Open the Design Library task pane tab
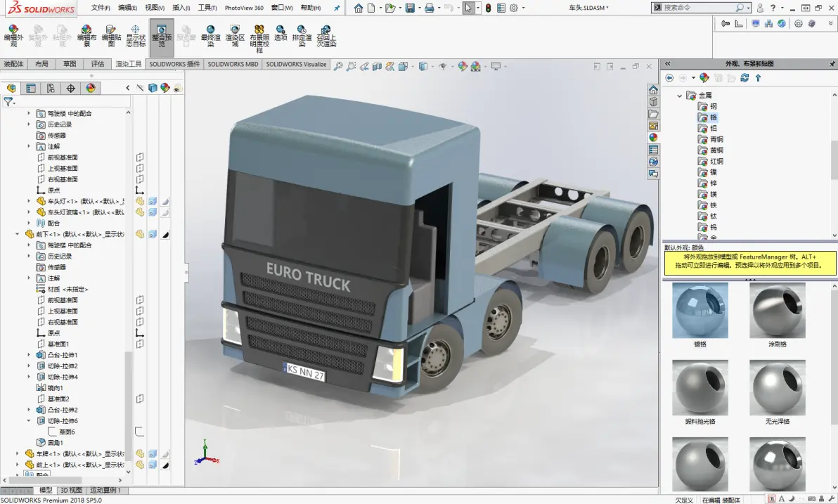838x504 pixels. point(653,101)
